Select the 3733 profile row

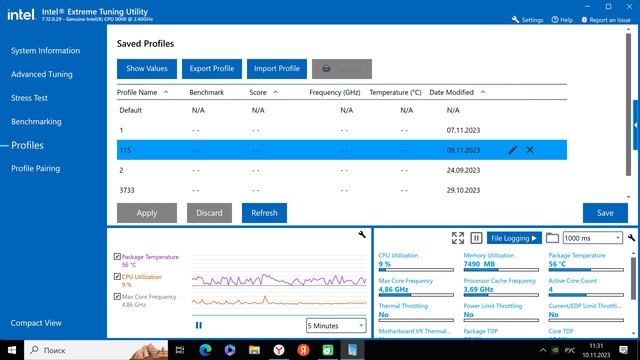[342, 190]
